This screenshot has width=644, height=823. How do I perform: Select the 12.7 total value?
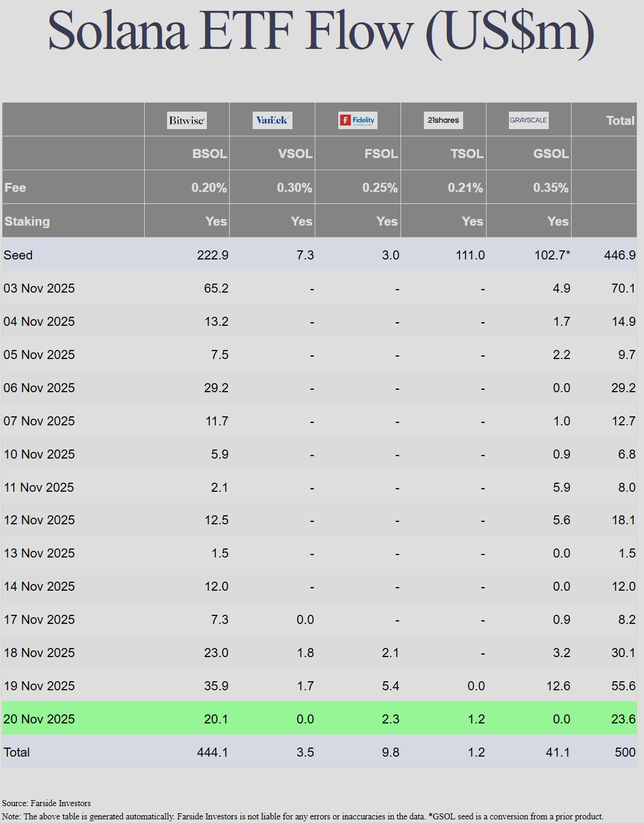click(623, 421)
